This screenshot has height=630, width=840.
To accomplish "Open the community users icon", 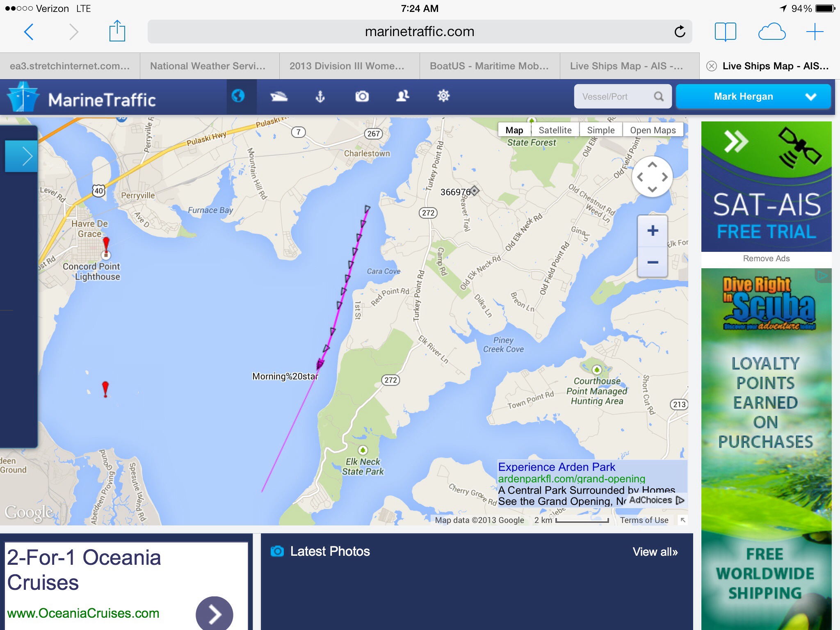I will tap(403, 96).
